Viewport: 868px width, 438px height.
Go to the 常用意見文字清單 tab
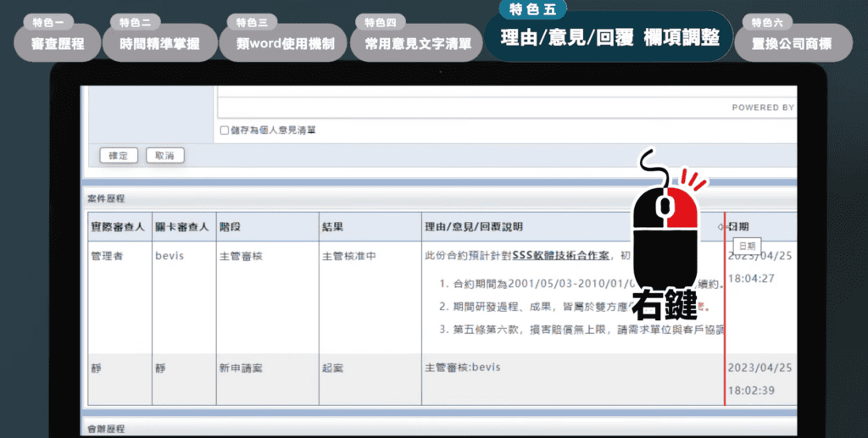(x=416, y=43)
